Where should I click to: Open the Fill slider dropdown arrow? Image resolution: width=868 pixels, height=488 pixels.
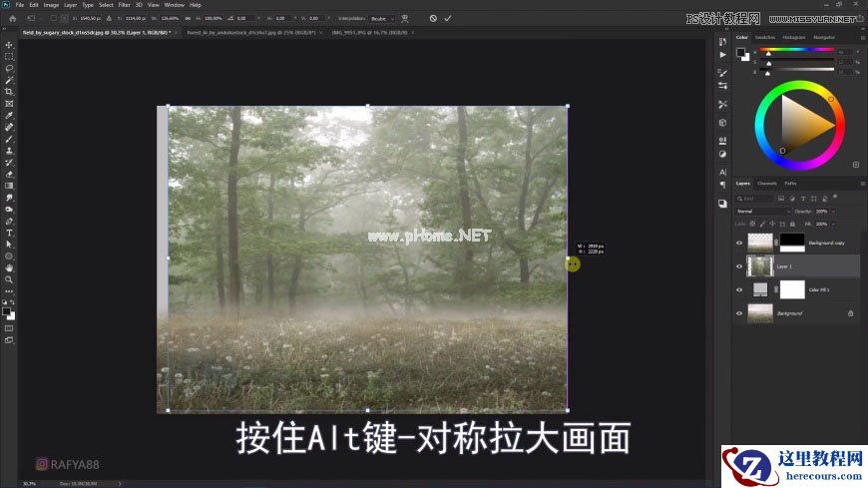pos(833,224)
